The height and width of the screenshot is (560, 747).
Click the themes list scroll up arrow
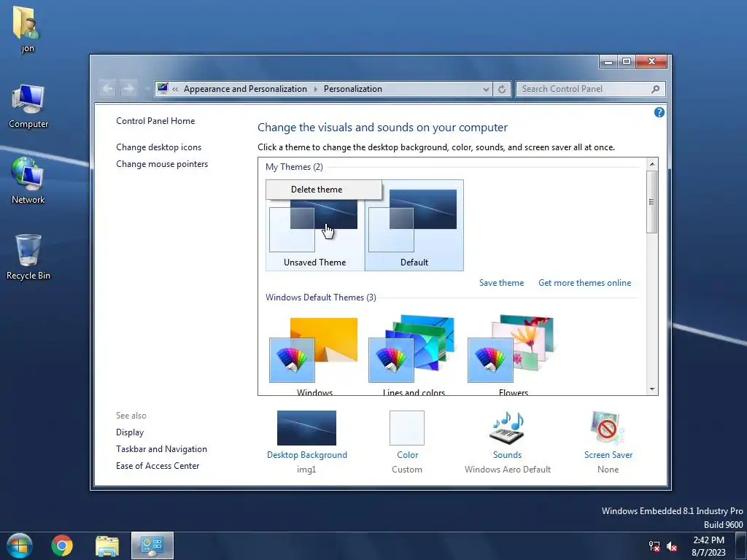tap(651, 164)
